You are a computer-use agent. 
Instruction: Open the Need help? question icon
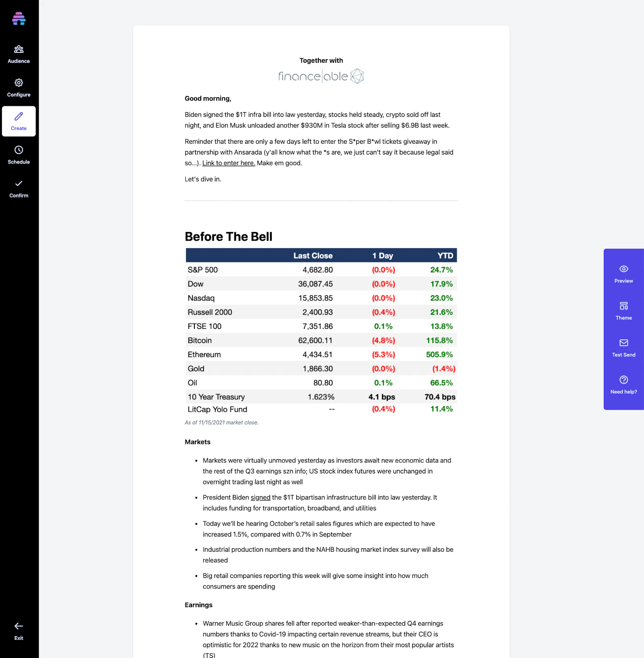pos(623,385)
